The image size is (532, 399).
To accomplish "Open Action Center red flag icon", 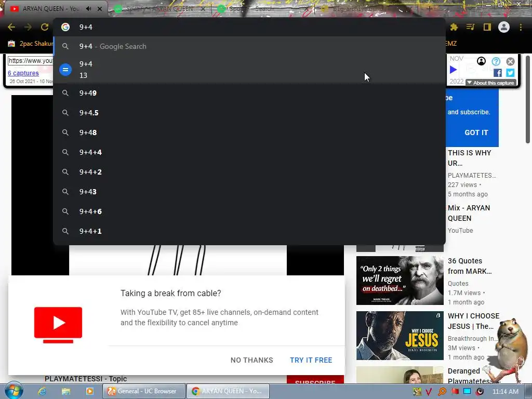I will pos(455,392).
